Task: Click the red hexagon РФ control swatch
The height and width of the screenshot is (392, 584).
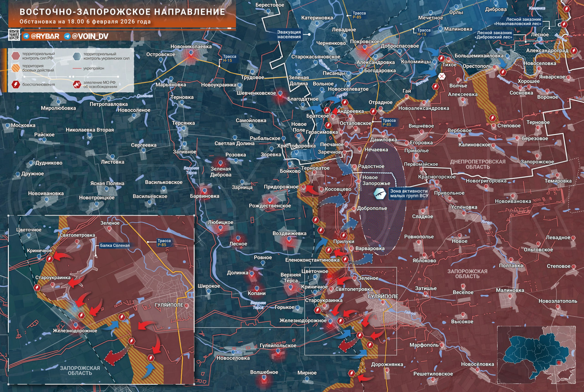Action: (16, 56)
